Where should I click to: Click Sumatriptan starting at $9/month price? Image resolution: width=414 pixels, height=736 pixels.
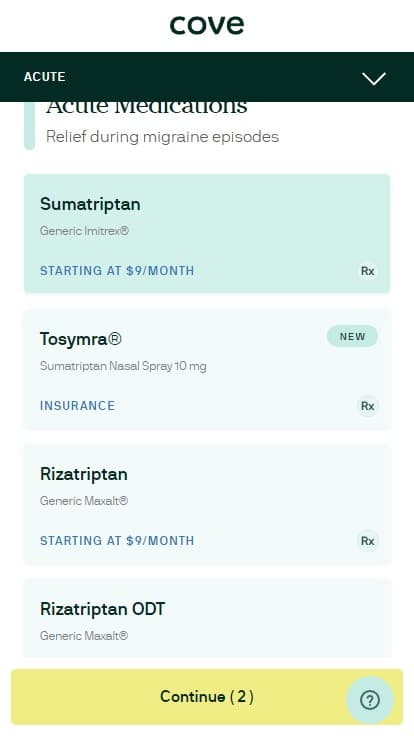click(x=117, y=271)
